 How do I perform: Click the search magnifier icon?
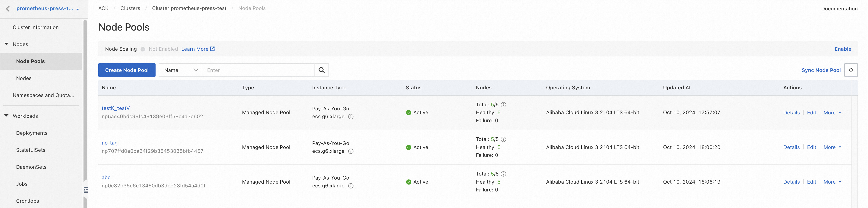(321, 70)
